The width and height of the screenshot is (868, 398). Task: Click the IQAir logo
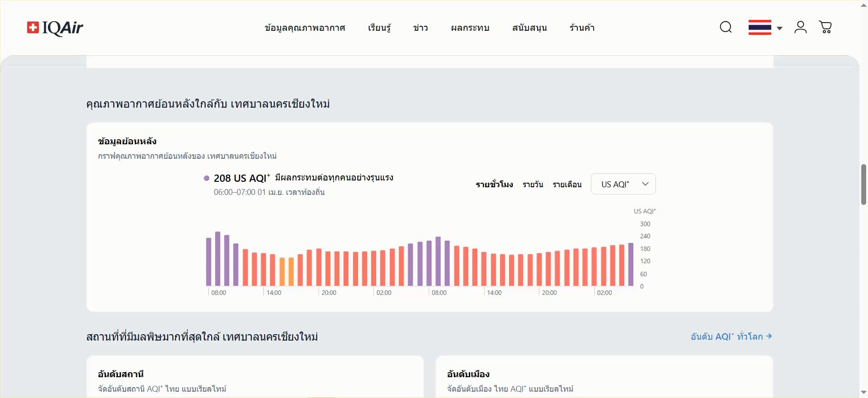(55, 28)
